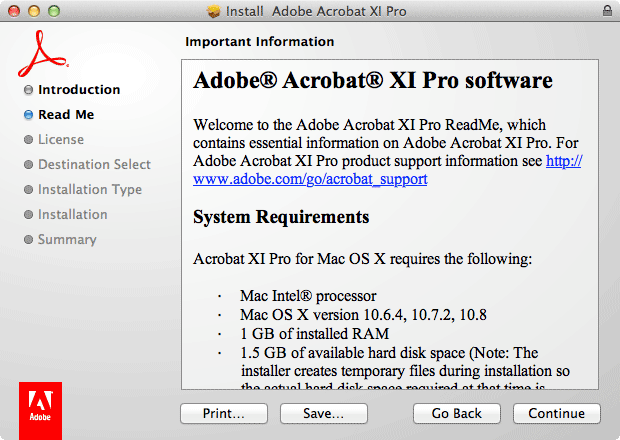Click the System Requirements heading
This screenshot has width=620, height=440.
(x=281, y=217)
